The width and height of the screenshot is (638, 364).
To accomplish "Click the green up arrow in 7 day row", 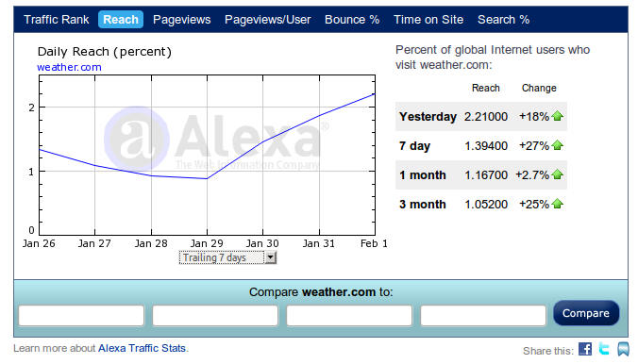I will 558,145.
